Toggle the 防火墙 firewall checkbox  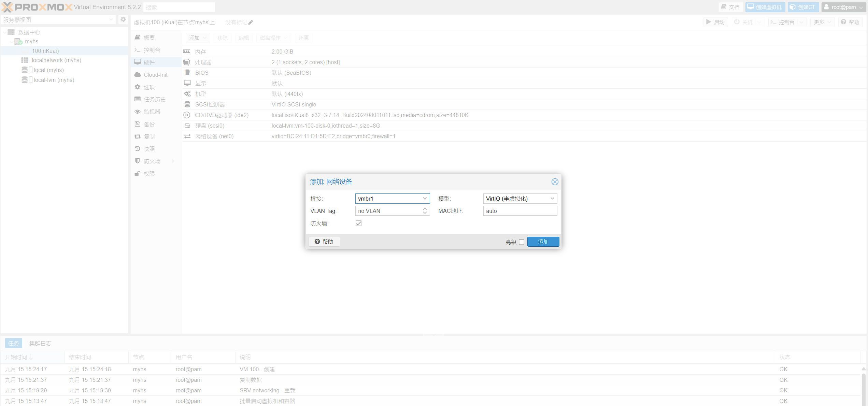(x=358, y=223)
